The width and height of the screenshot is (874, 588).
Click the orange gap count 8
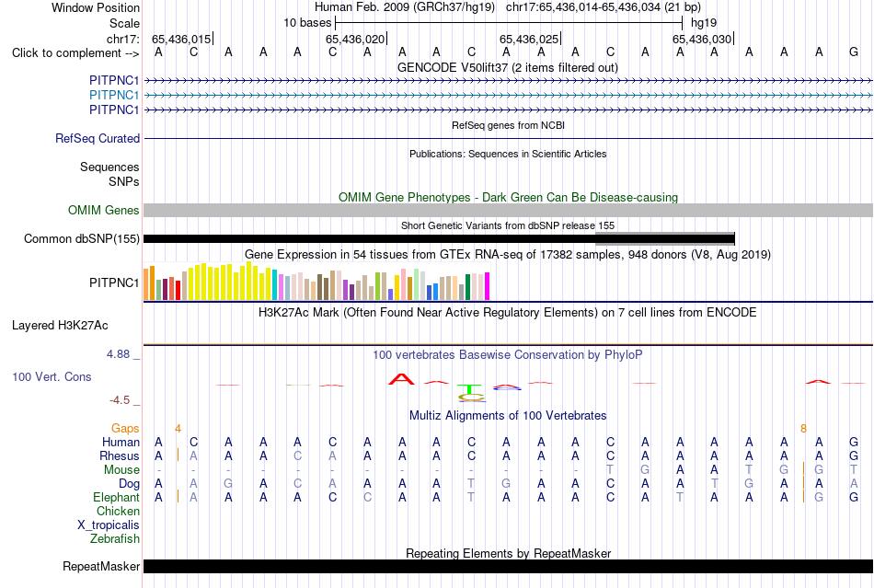pos(803,429)
